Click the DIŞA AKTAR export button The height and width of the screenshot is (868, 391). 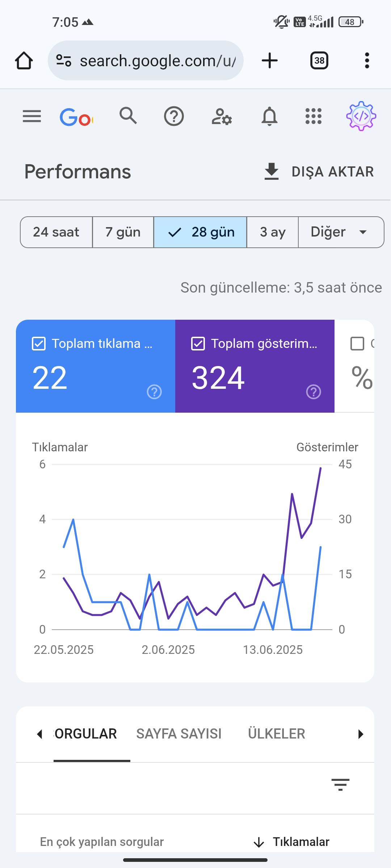319,171
